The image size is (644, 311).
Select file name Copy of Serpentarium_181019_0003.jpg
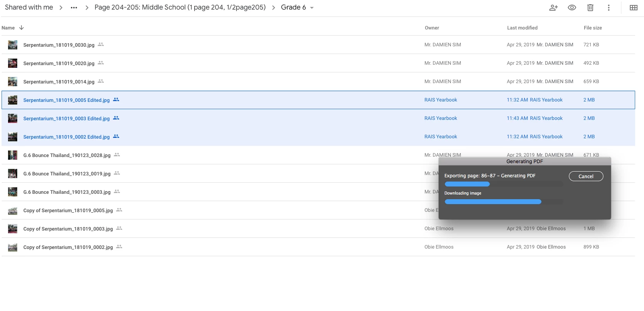(x=68, y=229)
